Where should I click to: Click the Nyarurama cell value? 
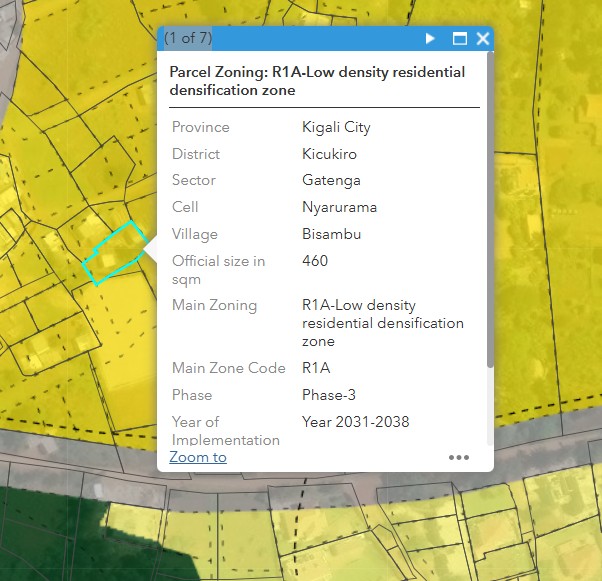point(339,207)
